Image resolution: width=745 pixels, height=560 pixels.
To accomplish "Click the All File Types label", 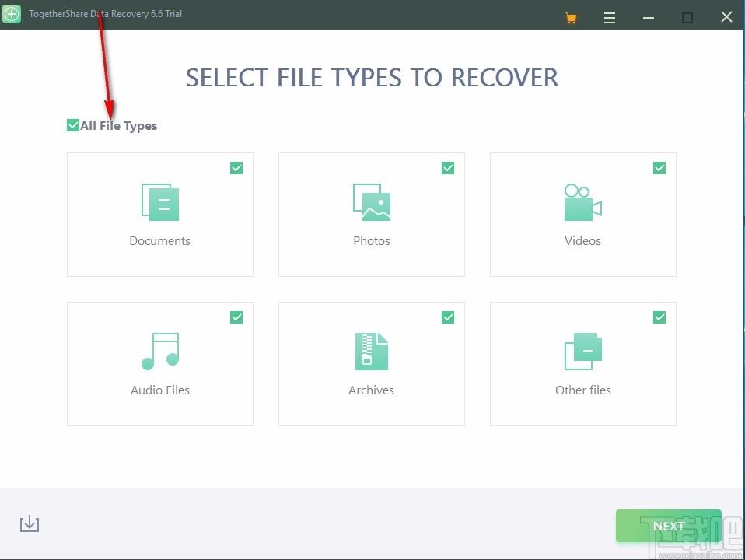I will [119, 126].
